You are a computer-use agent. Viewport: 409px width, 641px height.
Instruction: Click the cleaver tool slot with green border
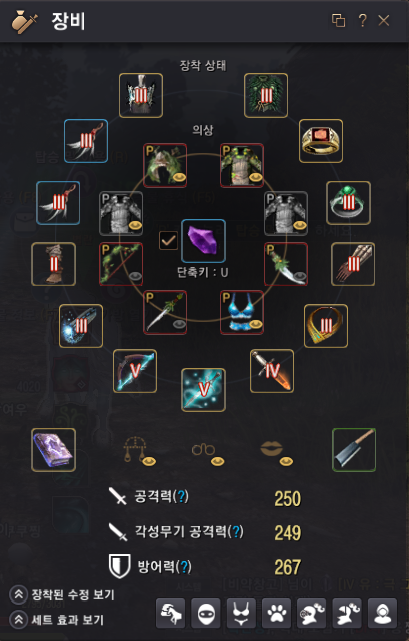pos(354,450)
